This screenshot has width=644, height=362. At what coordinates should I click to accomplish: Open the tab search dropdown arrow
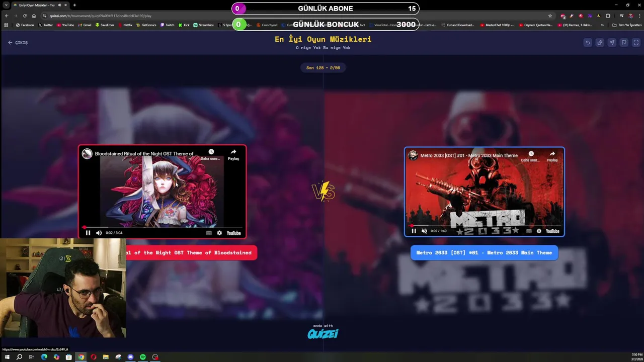(6, 5)
